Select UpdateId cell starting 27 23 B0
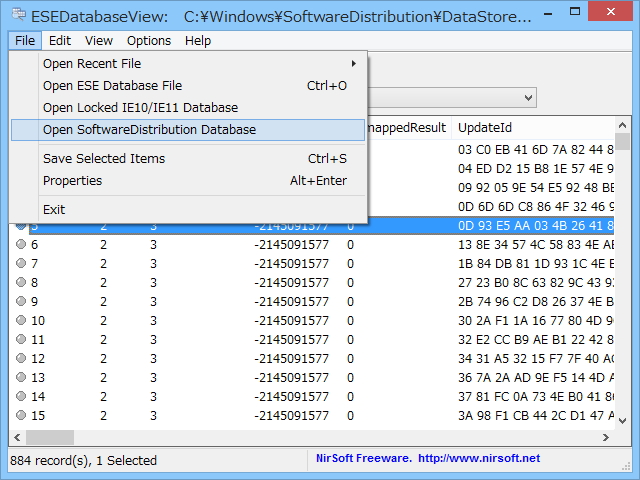The height and width of the screenshot is (480, 640). [536, 282]
